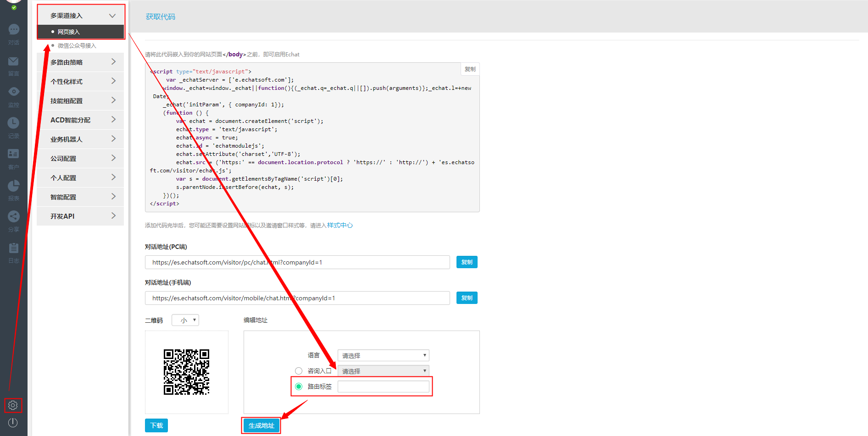Open the 样式中心 link
The image size is (868, 436).
click(x=340, y=226)
